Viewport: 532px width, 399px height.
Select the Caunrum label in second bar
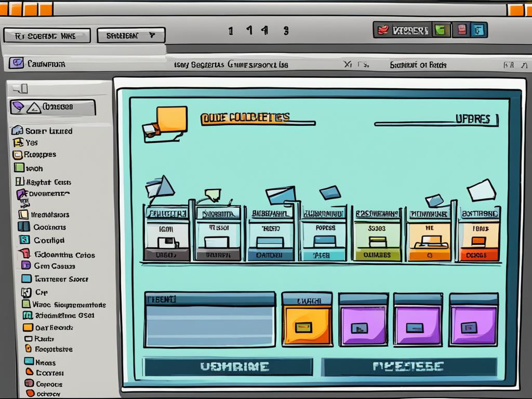point(46,64)
